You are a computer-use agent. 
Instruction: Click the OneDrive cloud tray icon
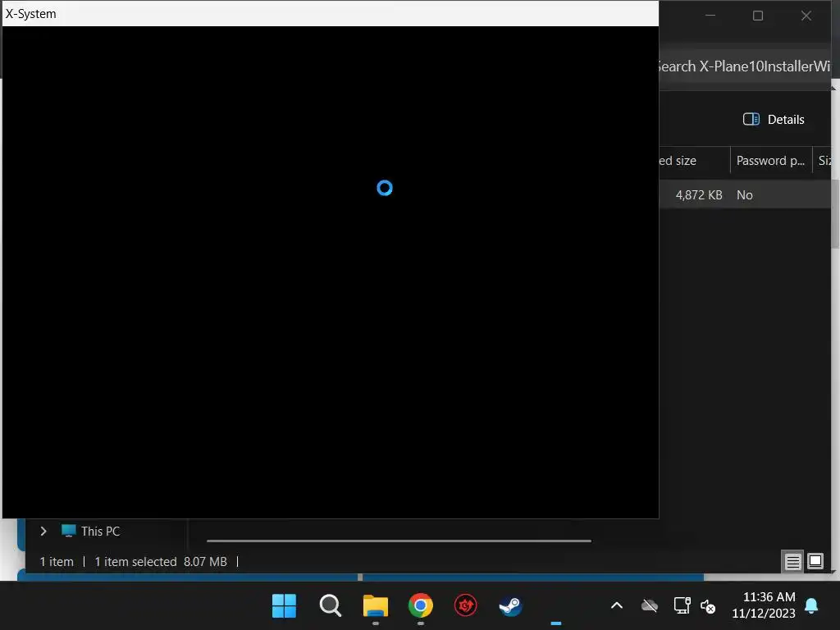(650, 606)
